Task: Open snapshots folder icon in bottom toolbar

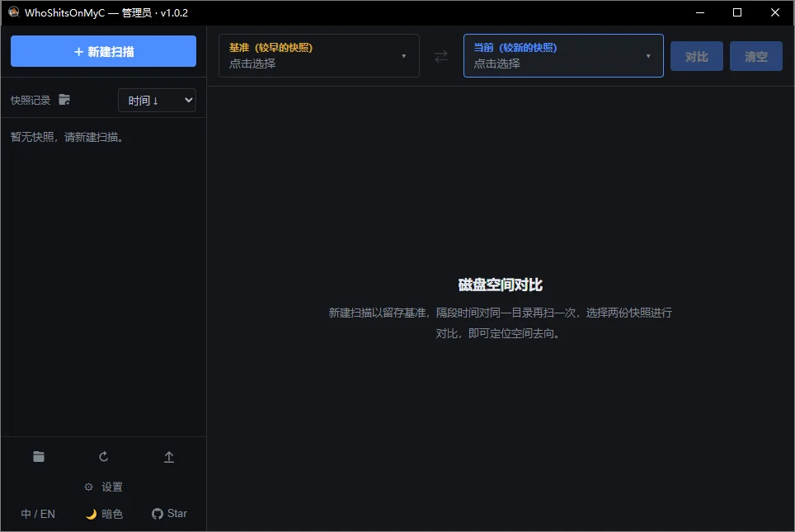Action: 39,456
